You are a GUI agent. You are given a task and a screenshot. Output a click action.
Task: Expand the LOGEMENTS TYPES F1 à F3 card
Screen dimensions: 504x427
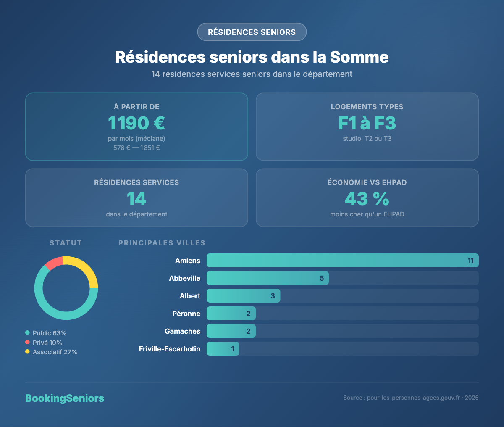(x=367, y=127)
